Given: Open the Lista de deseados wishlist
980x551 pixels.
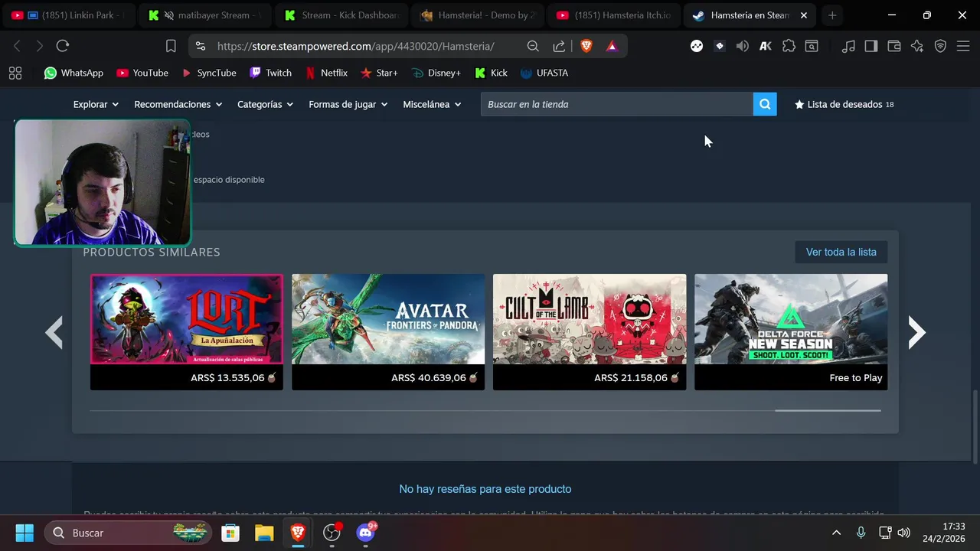Looking at the screenshot, I should 844,104.
